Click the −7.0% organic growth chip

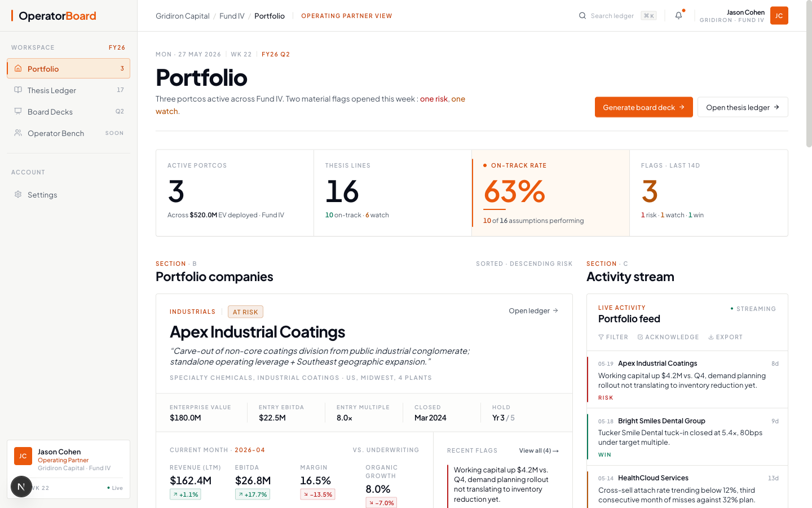381,503
